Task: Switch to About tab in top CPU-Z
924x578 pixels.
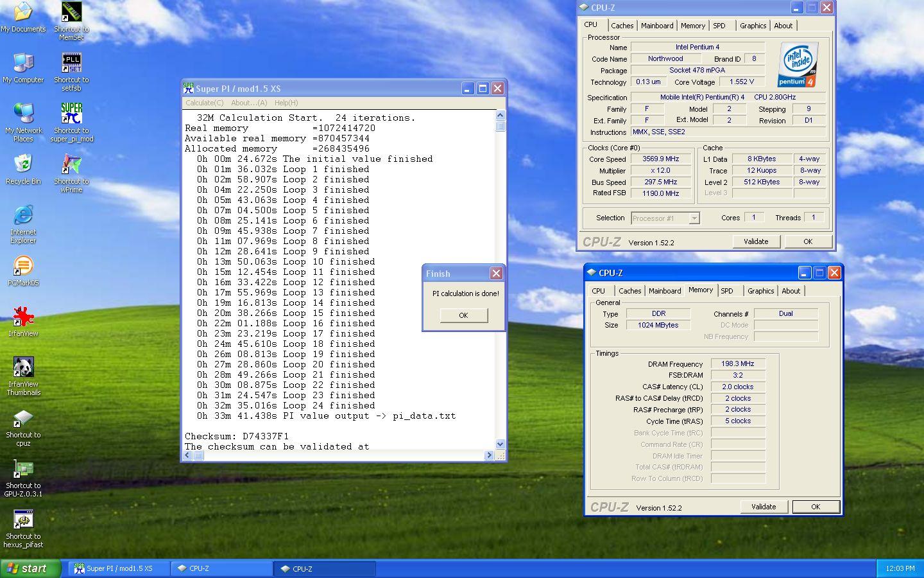Action: click(783, 26)
